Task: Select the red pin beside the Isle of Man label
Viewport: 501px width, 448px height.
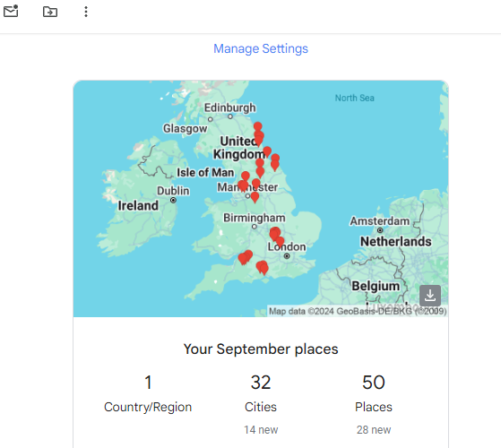Action: point(246,177)
